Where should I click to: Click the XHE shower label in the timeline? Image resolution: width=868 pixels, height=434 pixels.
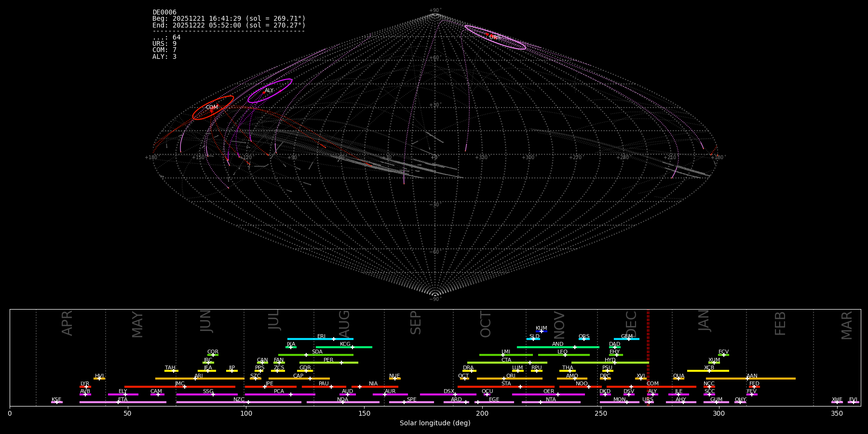coord(837,400)
